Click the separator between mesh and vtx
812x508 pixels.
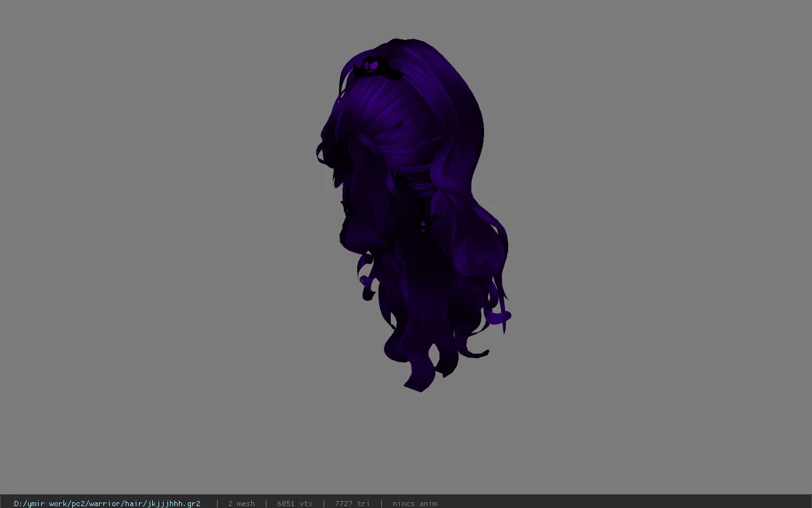click(266, 504)
